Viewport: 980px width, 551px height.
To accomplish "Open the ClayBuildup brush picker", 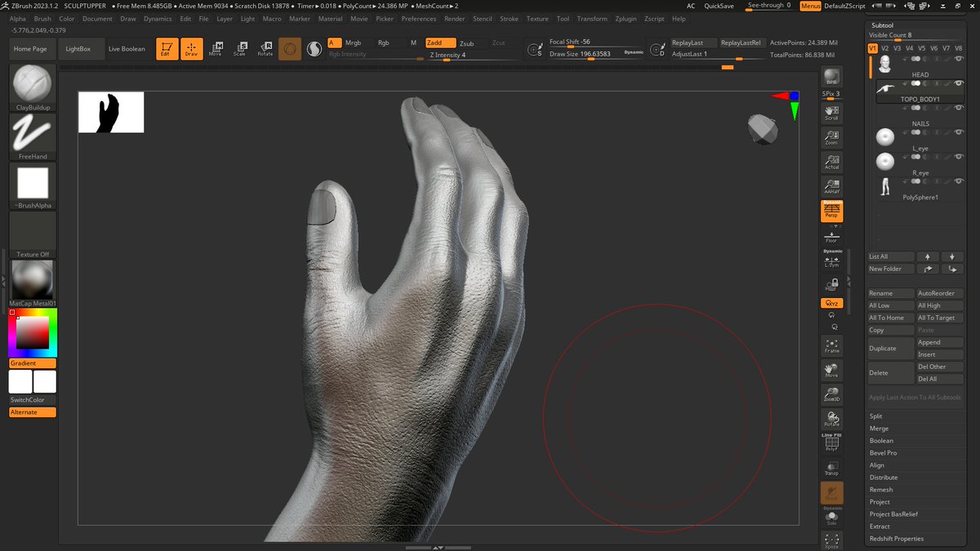I will tap(33, 87).
